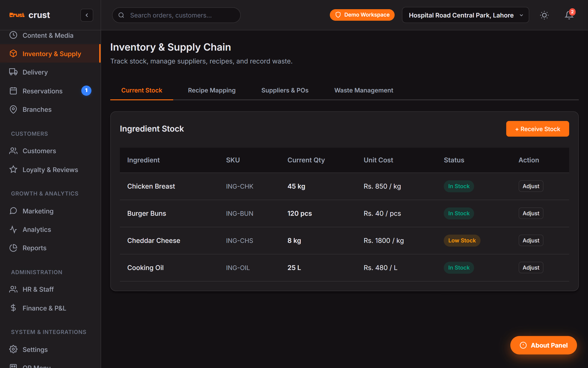Image resolution: width=588 pixels, height=368 pixels.
Task: Open HR & Staff section
Action: (50, 289)
